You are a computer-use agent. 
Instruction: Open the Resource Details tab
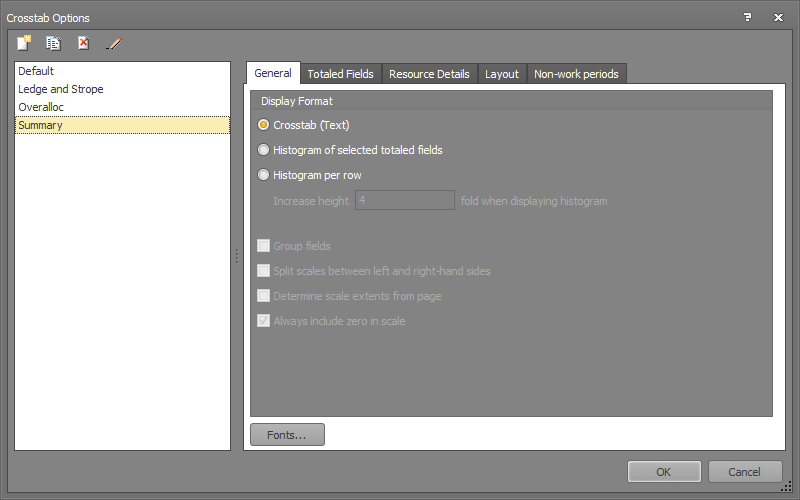429,74
